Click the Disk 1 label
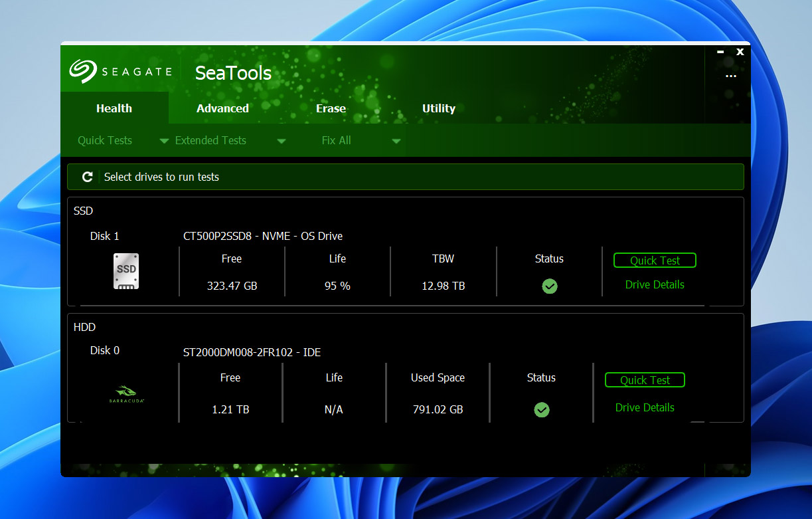Image resolution: width=812 pixels, height=519 pixels. tap(105, 236)
